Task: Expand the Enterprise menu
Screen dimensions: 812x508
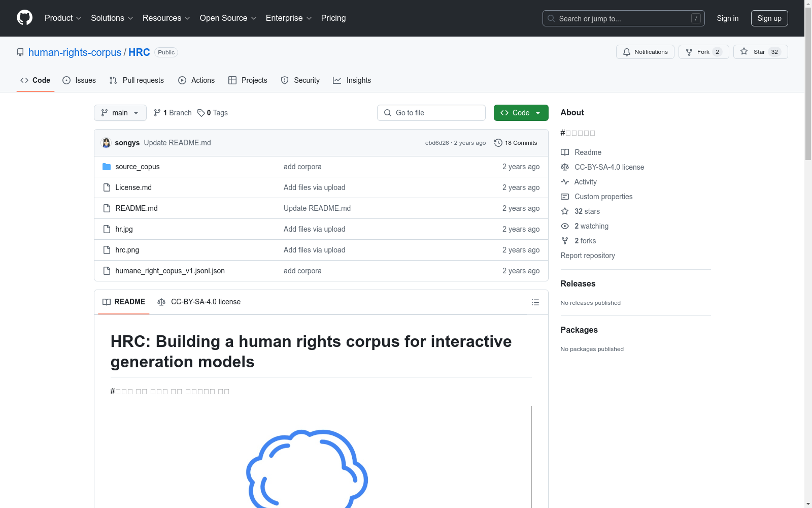Action: (x=289, y=18)
